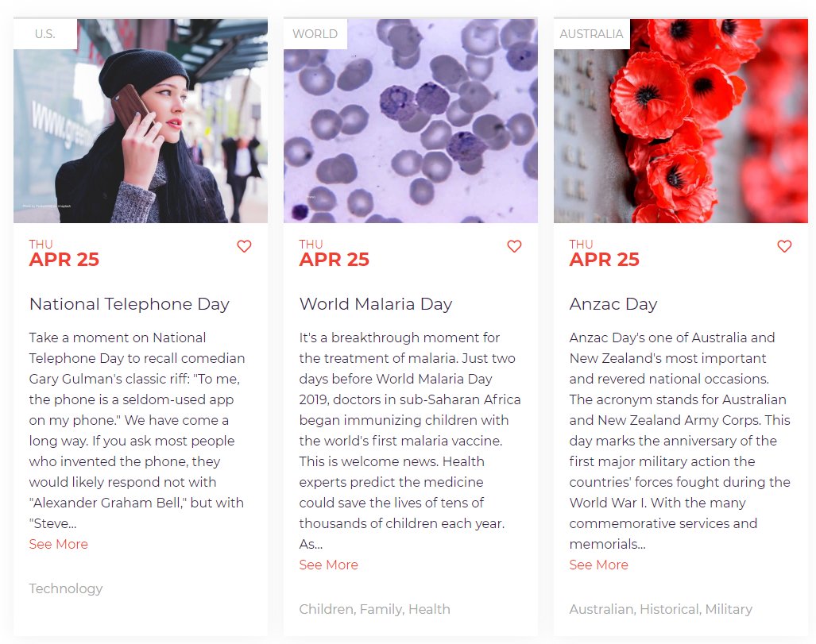Viewport: 816px width, 644px height.
Task: Toggle the heart on Anzac Day card
Action: (784, 246)
